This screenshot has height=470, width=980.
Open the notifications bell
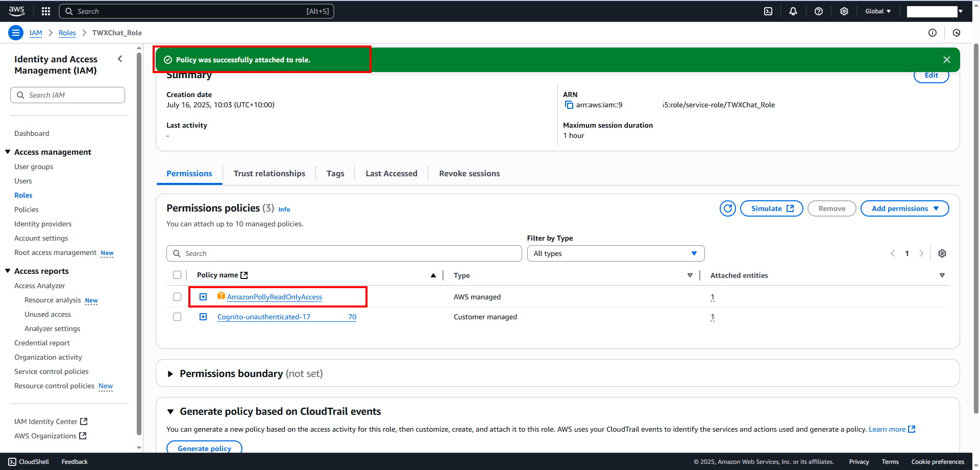coord(793,11)
